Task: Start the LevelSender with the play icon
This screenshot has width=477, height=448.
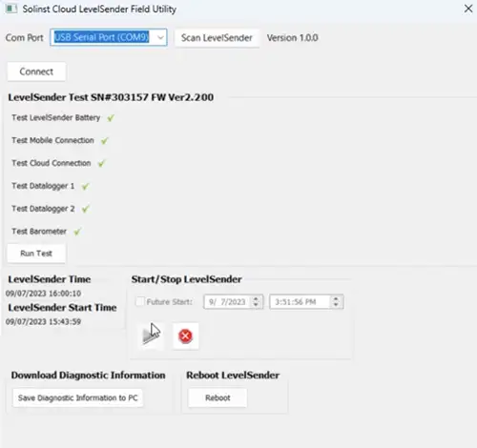Action: point(151,336)
